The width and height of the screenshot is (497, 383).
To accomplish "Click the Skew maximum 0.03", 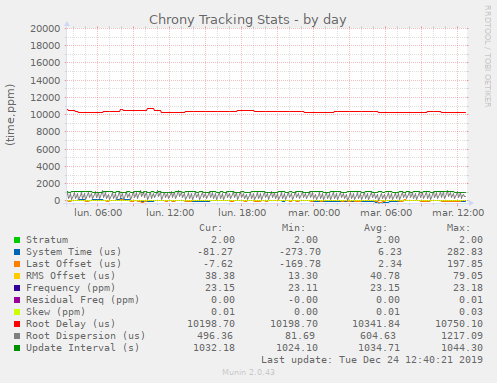I will (x=471, y=312).
